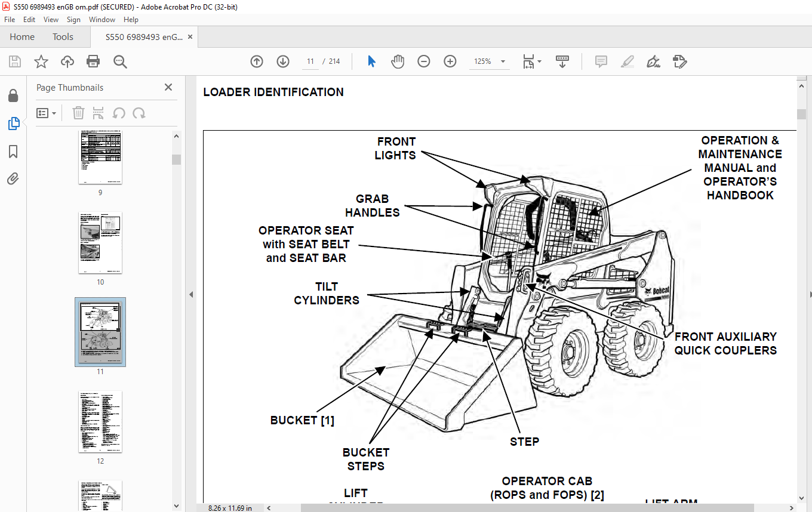Open the Help menu

[131, 20]
